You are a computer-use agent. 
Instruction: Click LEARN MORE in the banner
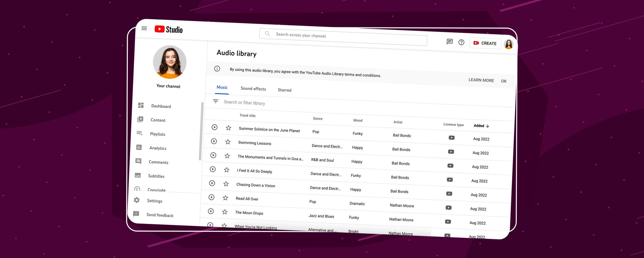pos(481,80)
